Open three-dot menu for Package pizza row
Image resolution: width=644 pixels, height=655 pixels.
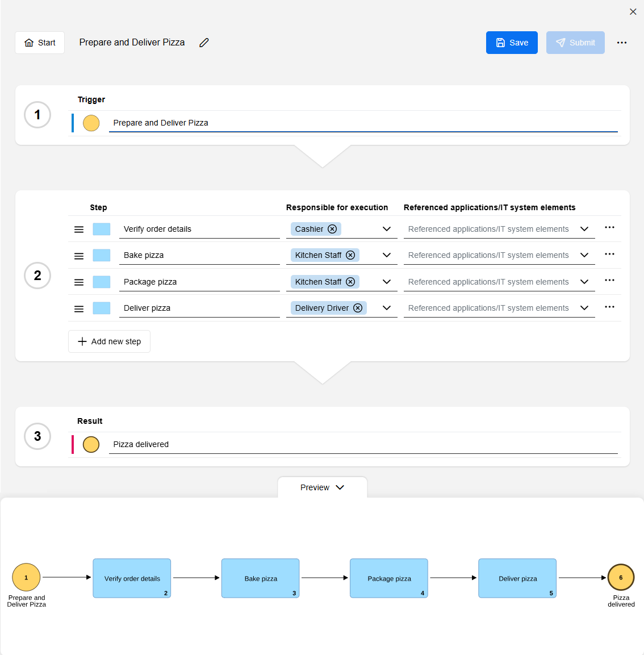click(609, 280)
